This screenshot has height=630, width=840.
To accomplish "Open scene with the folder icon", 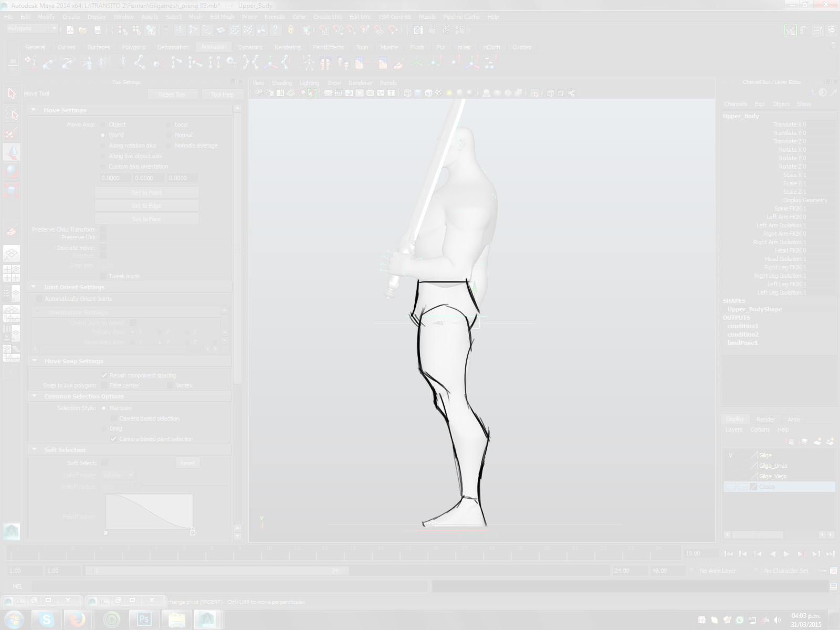I will pyautogui.click(x=83, y=30).
